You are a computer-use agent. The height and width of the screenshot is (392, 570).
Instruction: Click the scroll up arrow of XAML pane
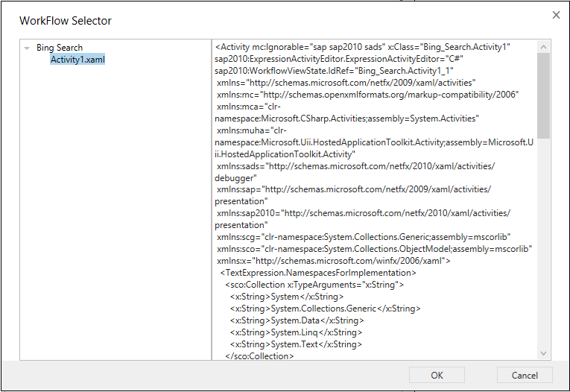click(x=543, y=46)
